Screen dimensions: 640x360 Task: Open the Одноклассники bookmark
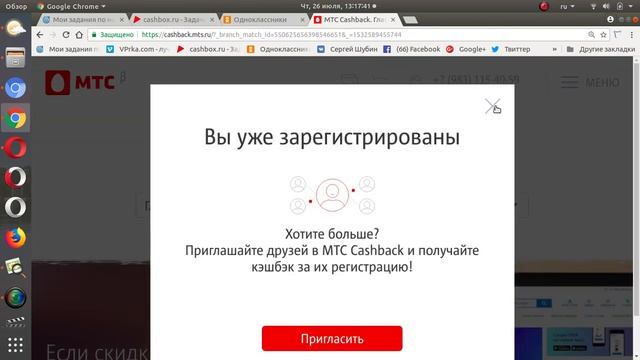278,49
